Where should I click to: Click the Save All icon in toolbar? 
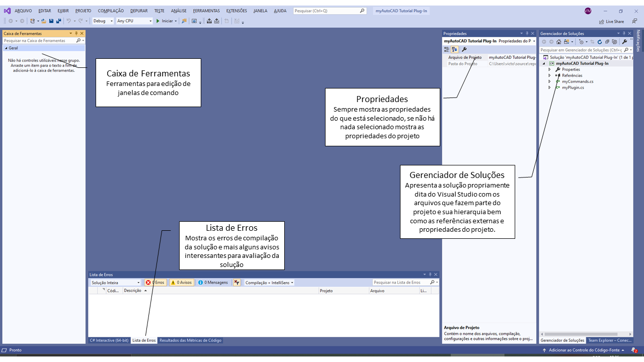click(x=58, y=21)
